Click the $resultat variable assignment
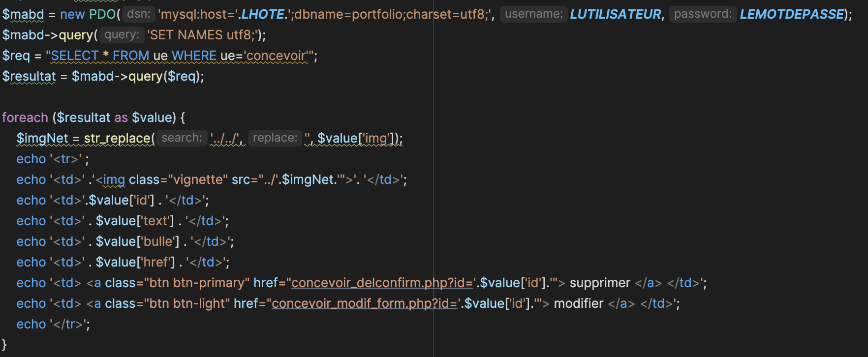 29,76
